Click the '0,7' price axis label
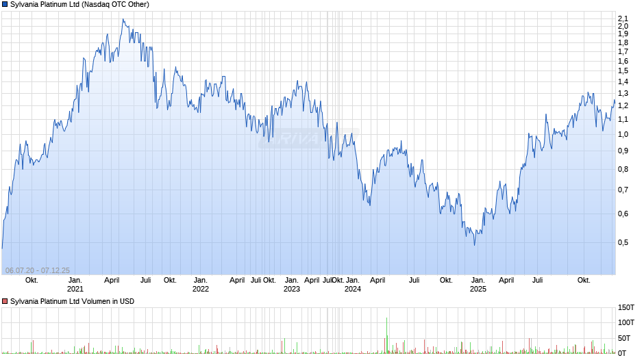644x360 pixels. (623, 190)
